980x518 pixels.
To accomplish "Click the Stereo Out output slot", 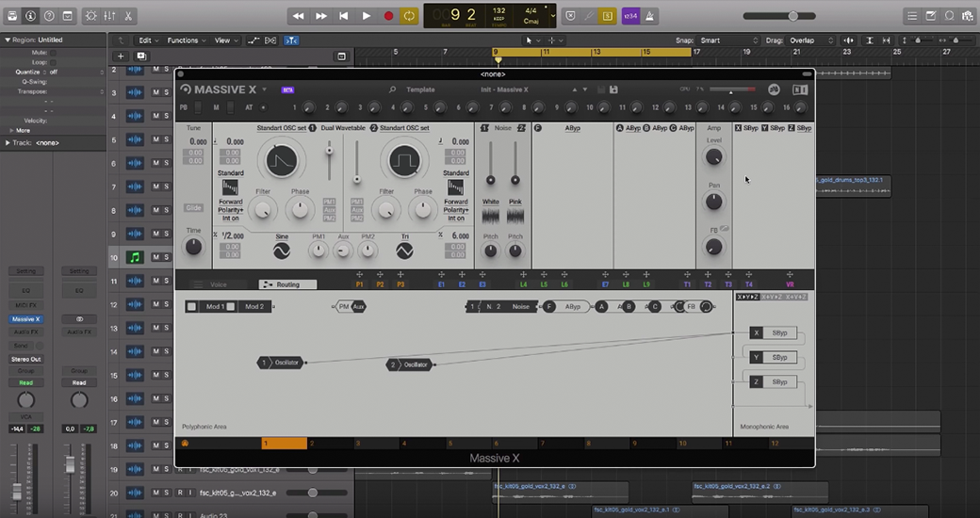I will 25,359.
